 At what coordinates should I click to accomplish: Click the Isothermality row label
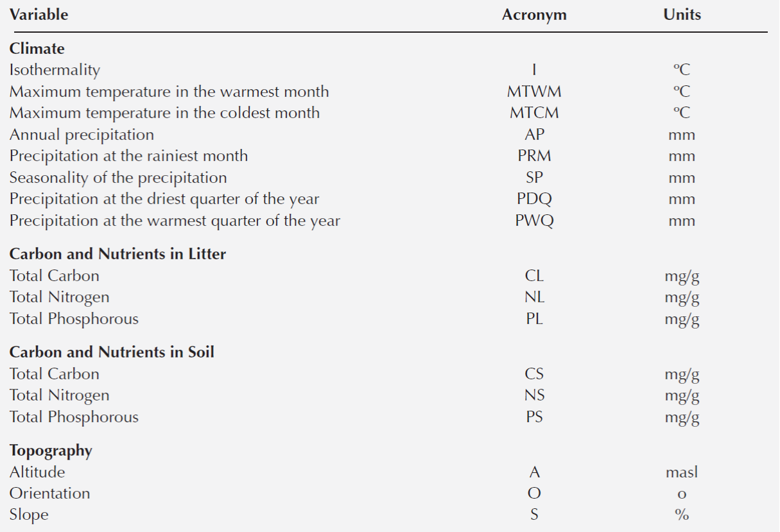pyautogui.click(x=55, y=69)
